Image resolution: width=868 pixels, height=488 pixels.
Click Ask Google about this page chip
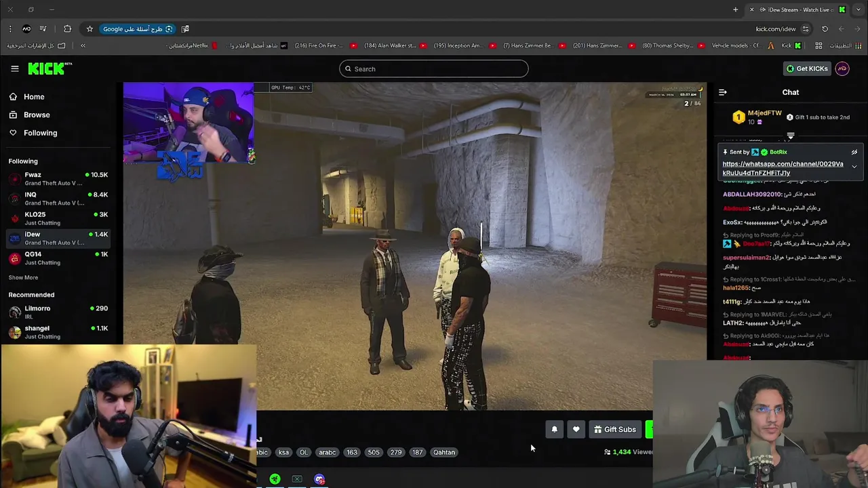[x=138, y=29]
